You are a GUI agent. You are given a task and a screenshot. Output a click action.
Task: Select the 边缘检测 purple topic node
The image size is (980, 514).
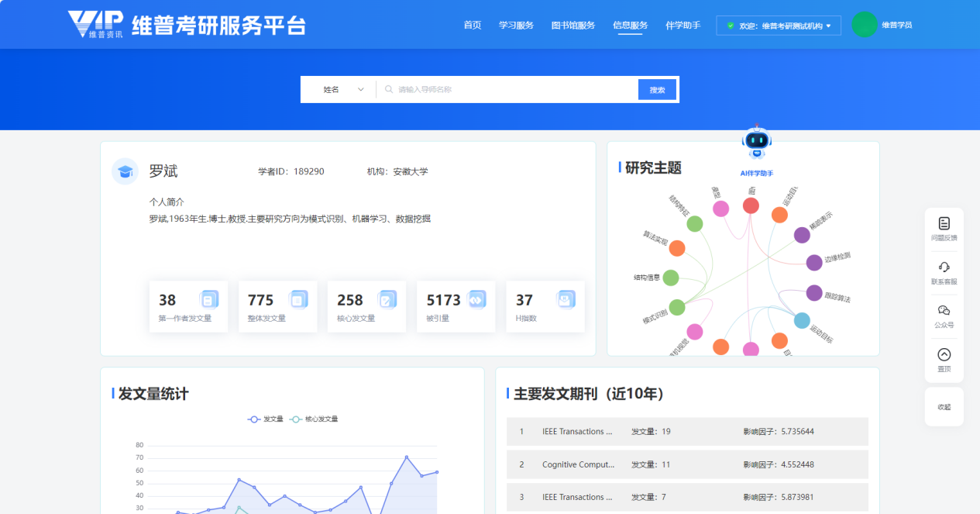click(x=814, y=263)
